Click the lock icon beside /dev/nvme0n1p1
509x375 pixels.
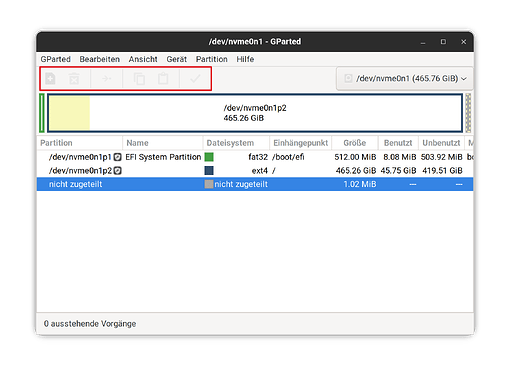(117, 157)
